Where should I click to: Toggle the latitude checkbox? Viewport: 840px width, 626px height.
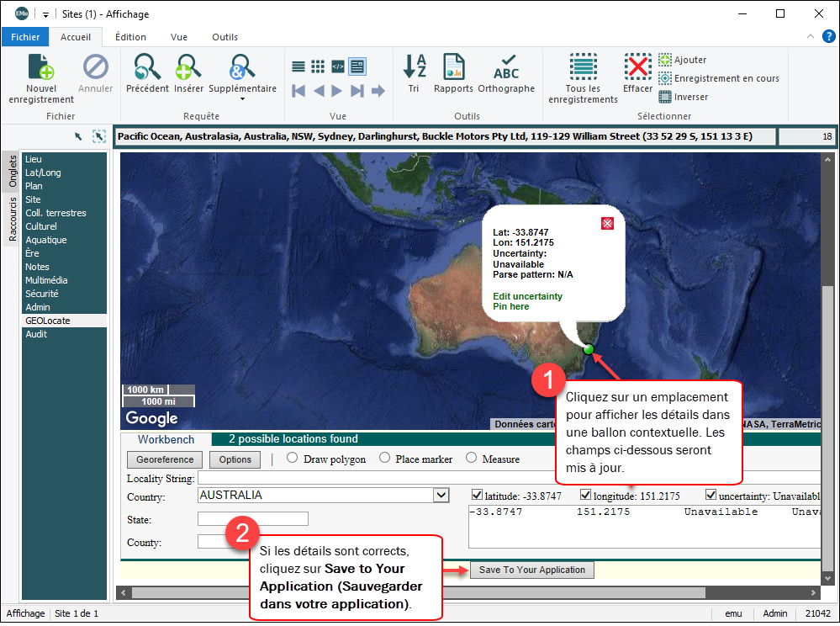478,496
